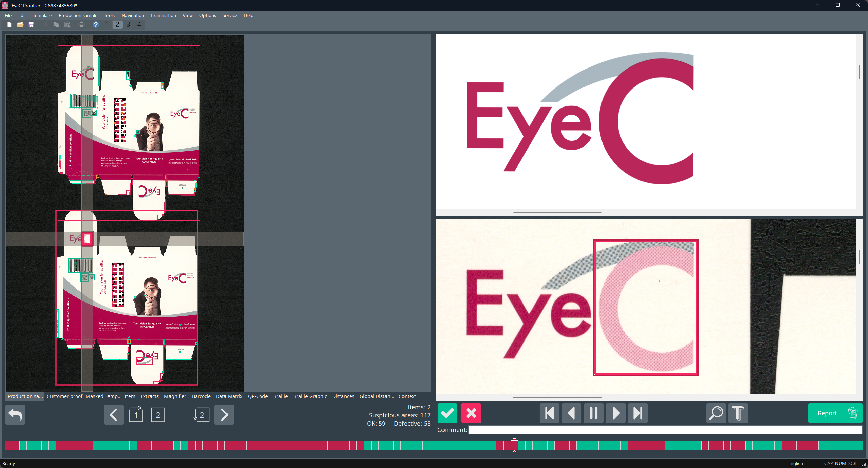Create a new file with toolbar icon
The height and width of the screenshot is (468, 868).
[x=9, y=25]
